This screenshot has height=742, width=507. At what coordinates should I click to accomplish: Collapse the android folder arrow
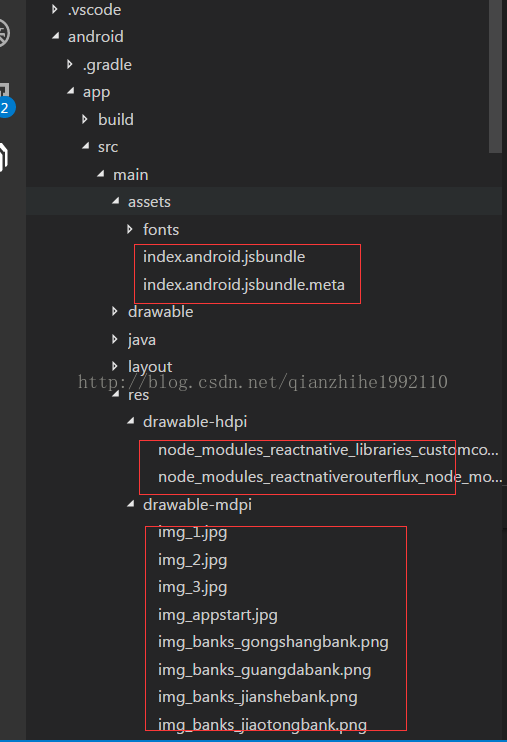(x=56, y=36)
